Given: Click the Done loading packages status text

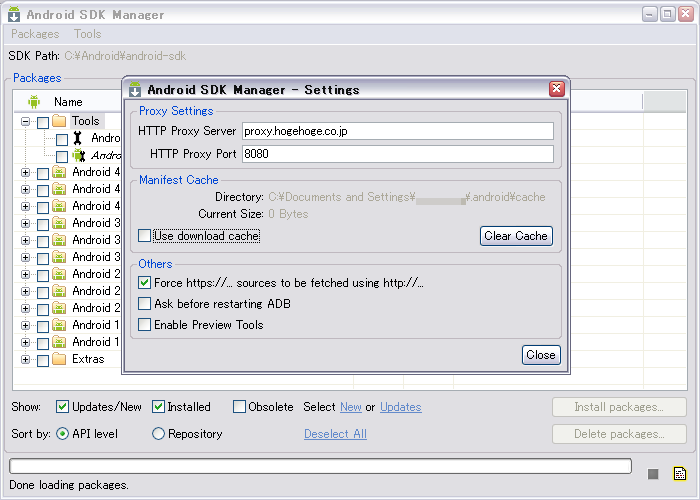Looking at the screenshot, I should point(69,485).
